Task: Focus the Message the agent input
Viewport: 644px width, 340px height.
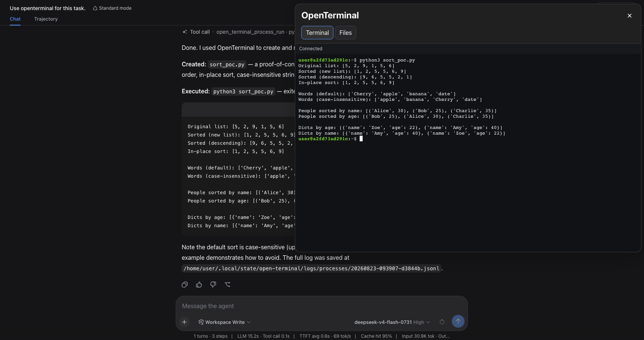Action: coord(321,306)
